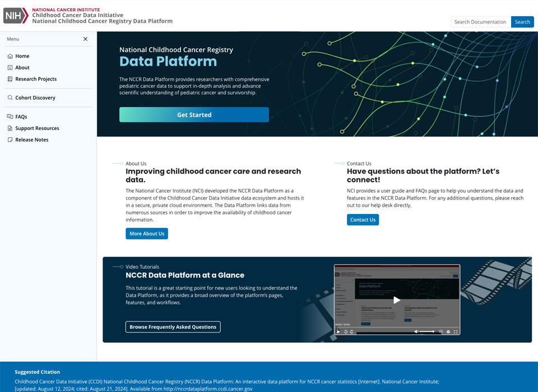This screenshot has height=392, width=538.
Task: Click the Cohort Discovery magnifier icon
Action: point(10,98)
